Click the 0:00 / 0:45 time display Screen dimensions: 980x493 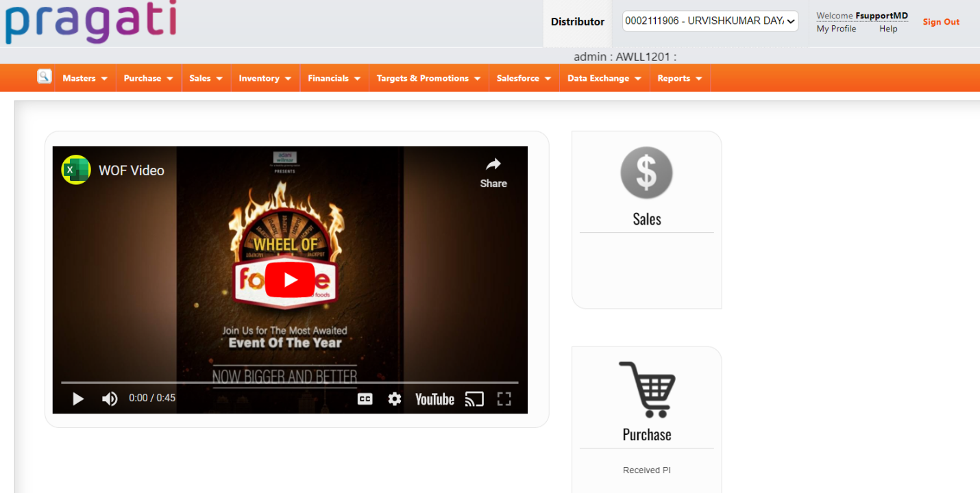click(152, 398)
